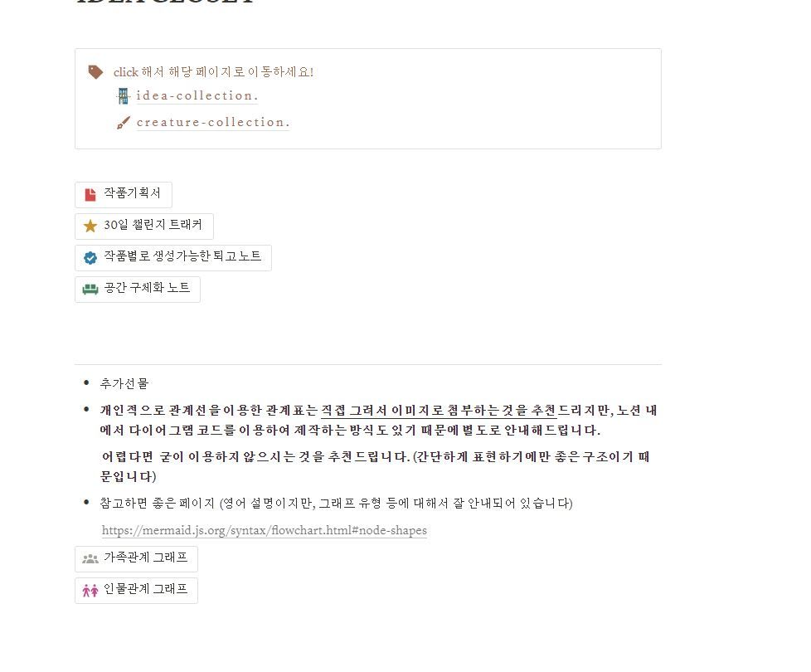This screenshot has width=811, height=672.
Task: Click the callout text 'click 해서 해당 페이지로 이동하세요!'
Action: click(213, 72)
